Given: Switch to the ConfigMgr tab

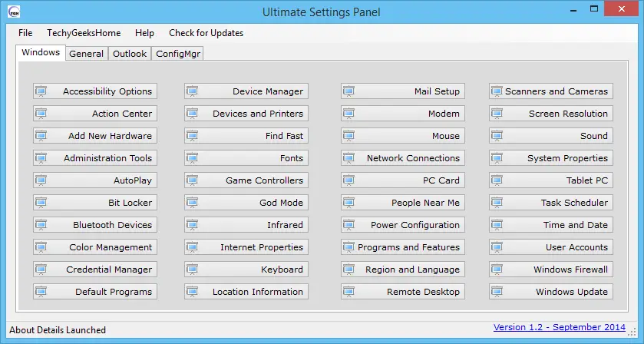Looking at the screenshot, I should point(178,54).
